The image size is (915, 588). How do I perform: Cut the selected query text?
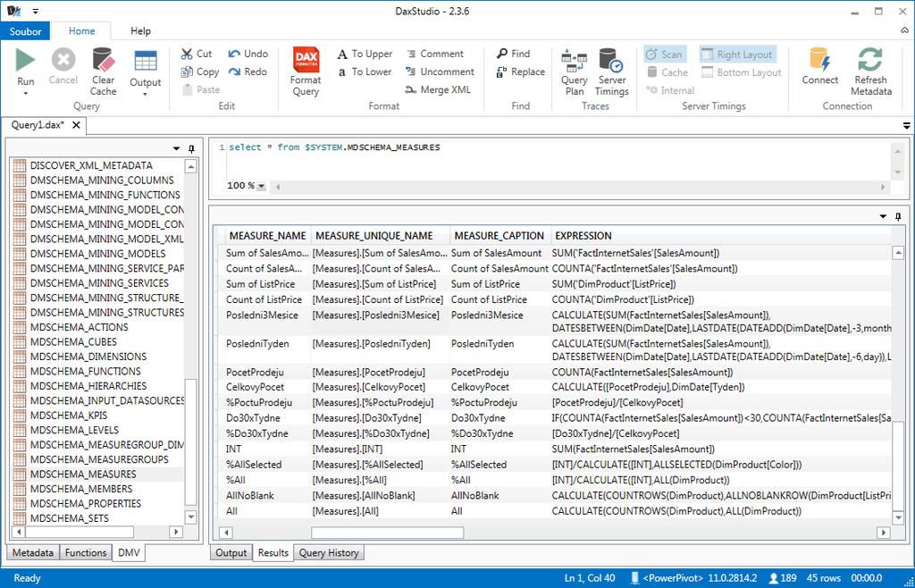click(196, 54)
